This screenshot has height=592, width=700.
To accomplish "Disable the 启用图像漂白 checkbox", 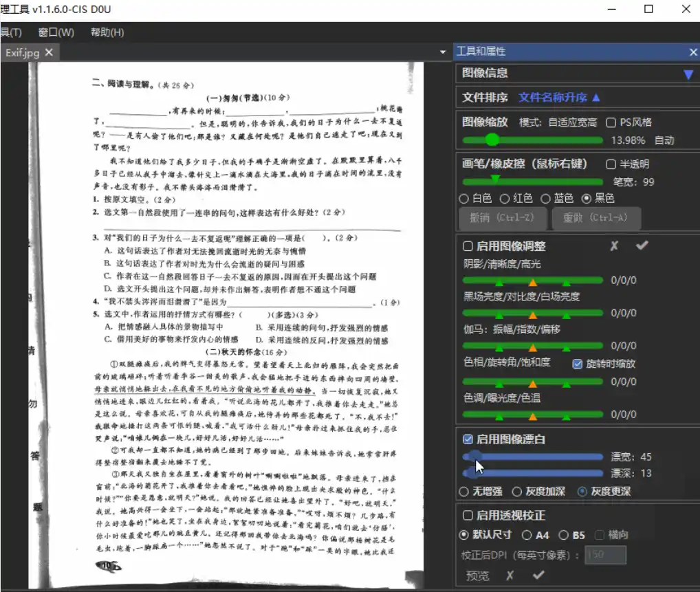I will click(468, 439).
